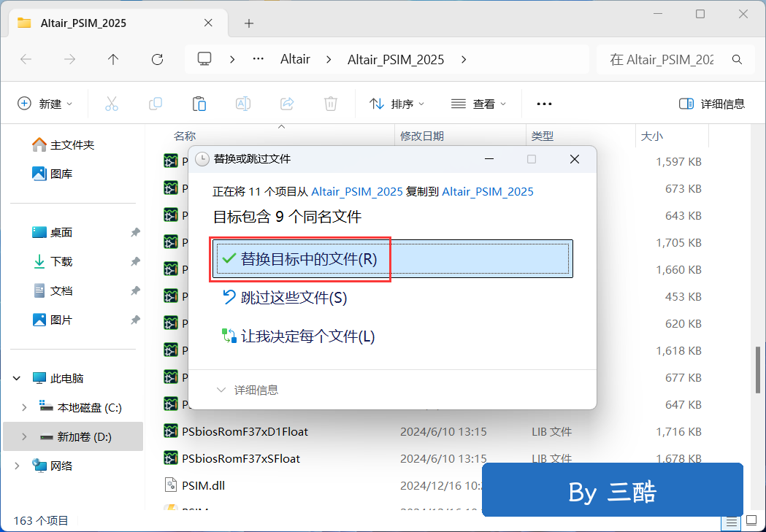Open the 新建 dropdown menu
Viewport: 766px width, 532px height.
[x=45, y=104]
